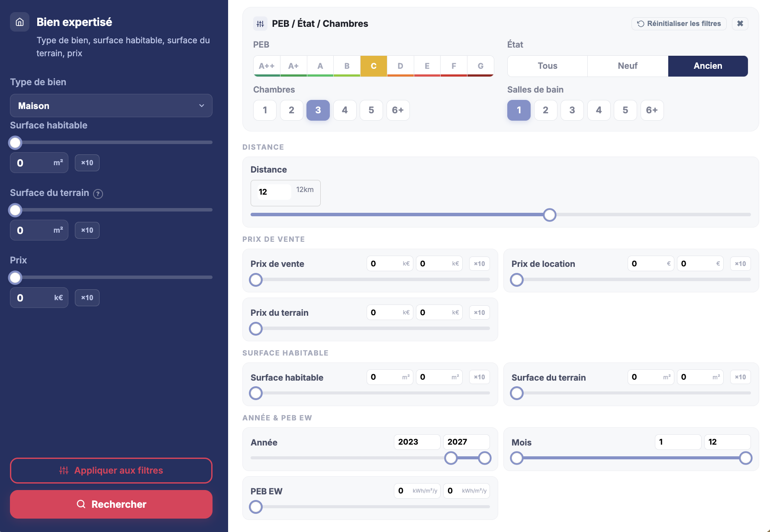Choose the Tous state option
Viewport: 770px width, 532px height.
(x=548, y=66)
